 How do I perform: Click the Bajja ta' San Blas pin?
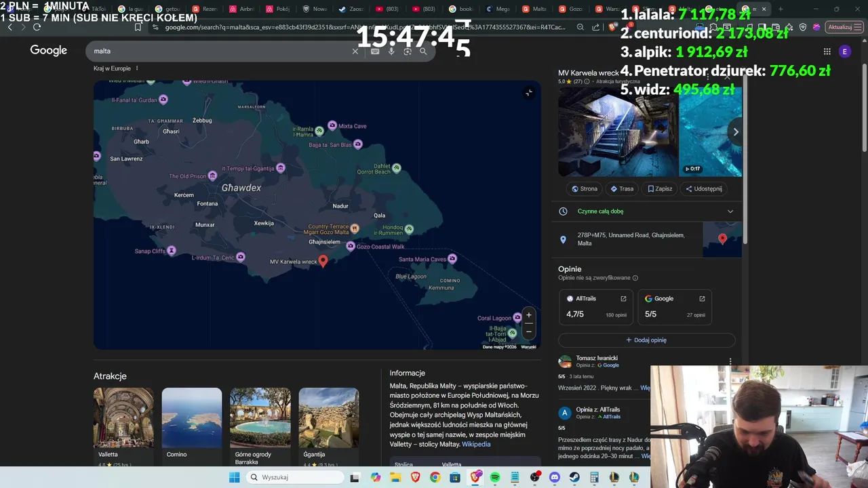358,144
